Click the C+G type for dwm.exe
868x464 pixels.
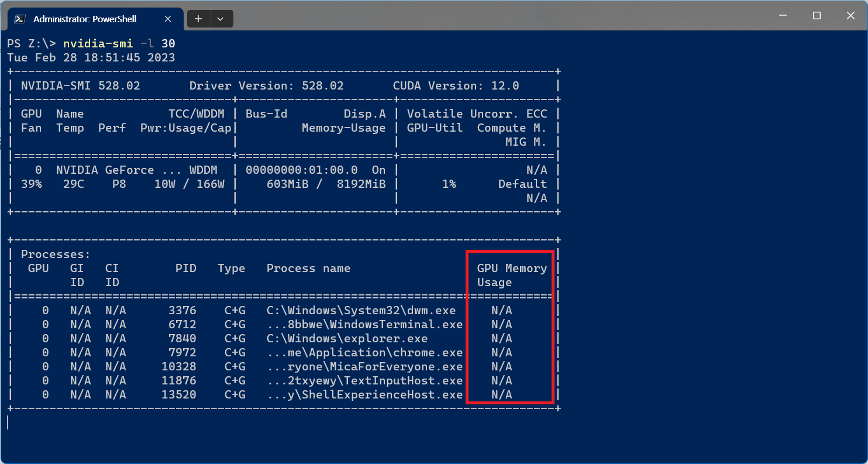pos(235,311)
